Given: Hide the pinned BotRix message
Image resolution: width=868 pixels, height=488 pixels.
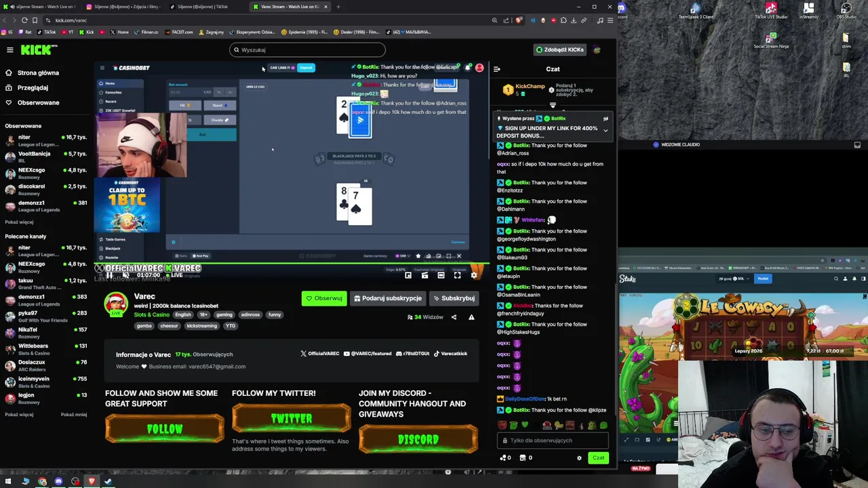Looking at the screenshot, I should pyautogui.click(x=606, y=119).
